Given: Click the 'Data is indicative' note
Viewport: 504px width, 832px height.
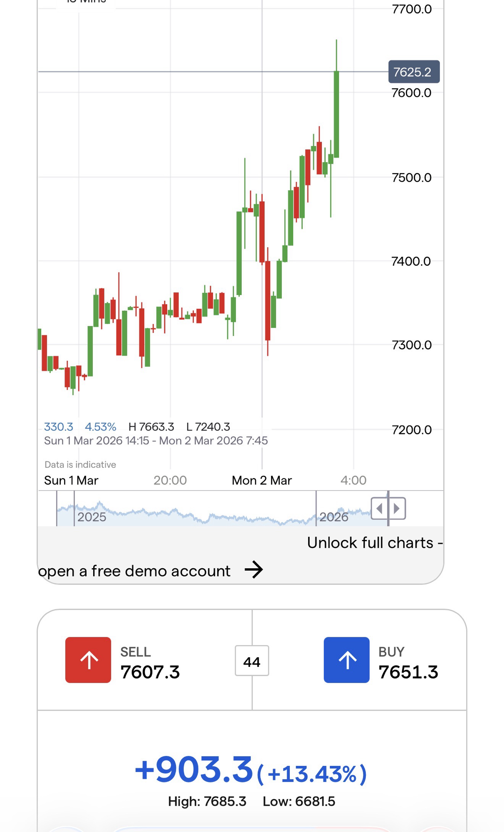Looking at the screenshot, I should (80, 465).
